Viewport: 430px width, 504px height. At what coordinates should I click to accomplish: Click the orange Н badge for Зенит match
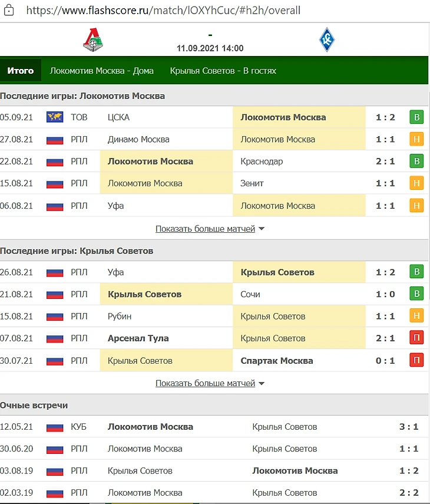coord(416,183)
